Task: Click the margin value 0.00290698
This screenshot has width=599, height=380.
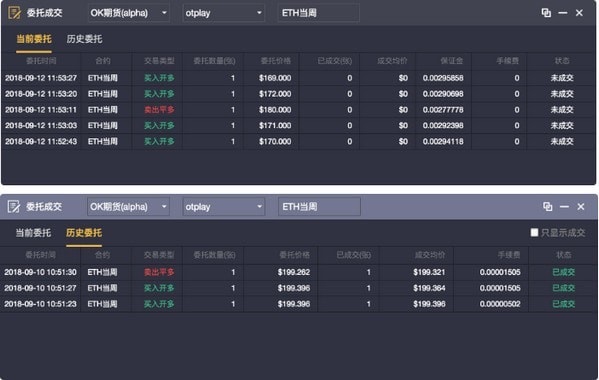Action: tap(443, 94)
